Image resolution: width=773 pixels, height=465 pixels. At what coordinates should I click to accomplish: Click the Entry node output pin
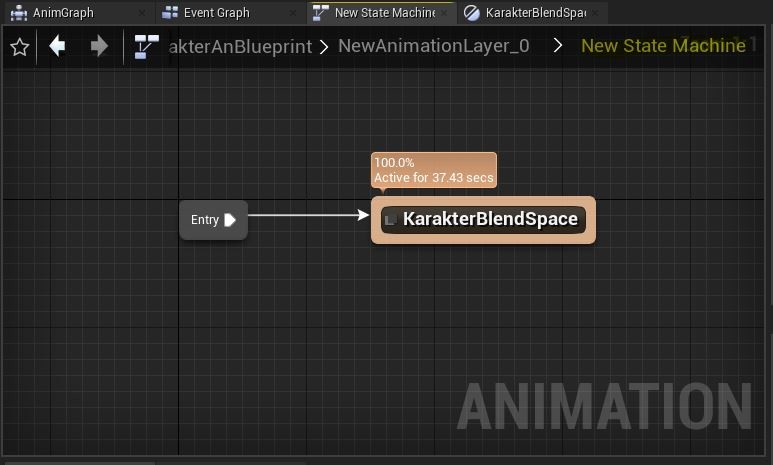click(230, 220)
